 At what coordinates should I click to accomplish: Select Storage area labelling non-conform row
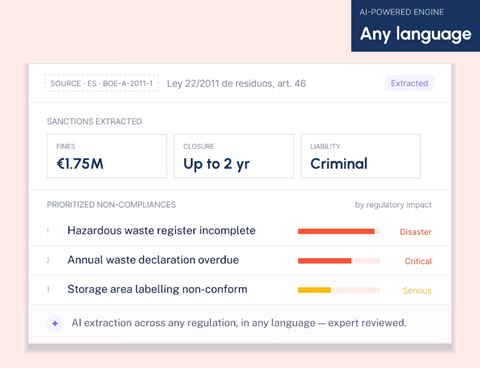239,290
